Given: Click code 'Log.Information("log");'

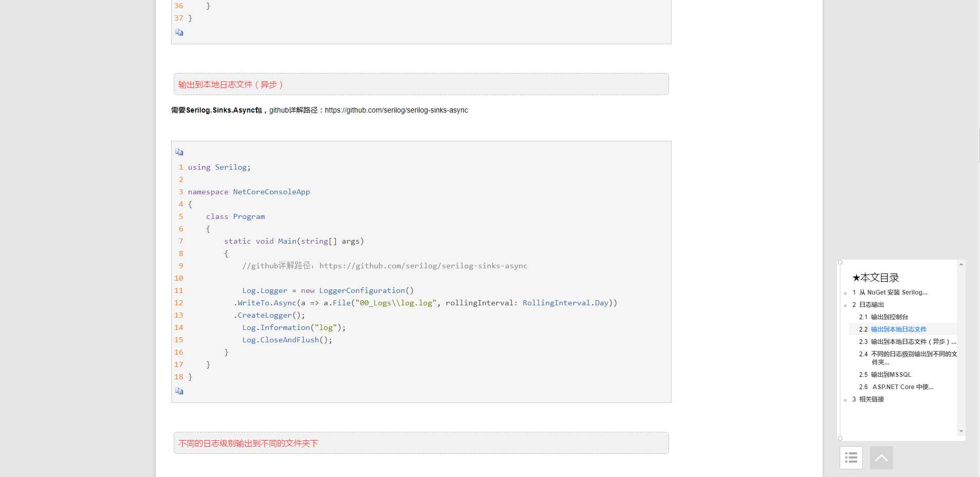Looking at the screenshot, I should pyautogui.click(x=294, y=327).
